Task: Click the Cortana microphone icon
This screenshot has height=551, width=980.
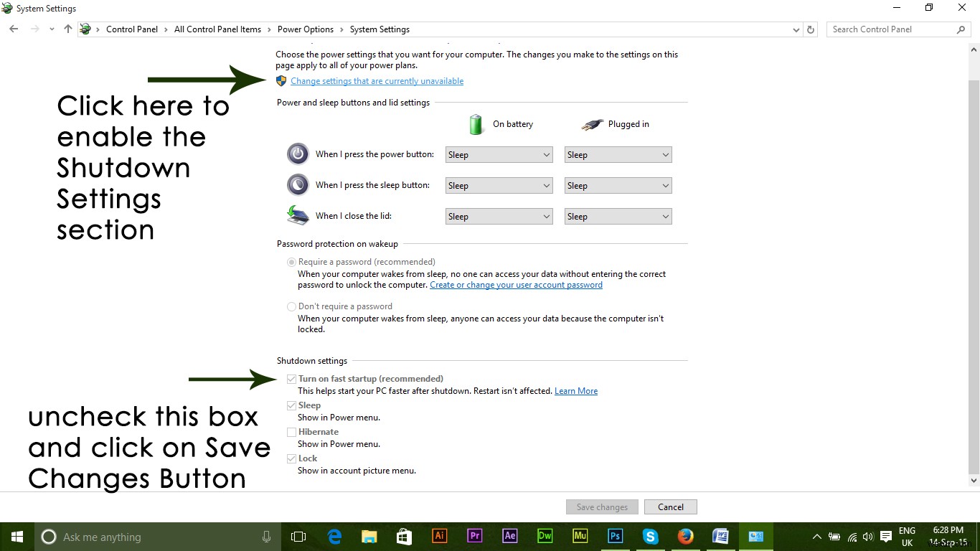Action: point(267,537)
